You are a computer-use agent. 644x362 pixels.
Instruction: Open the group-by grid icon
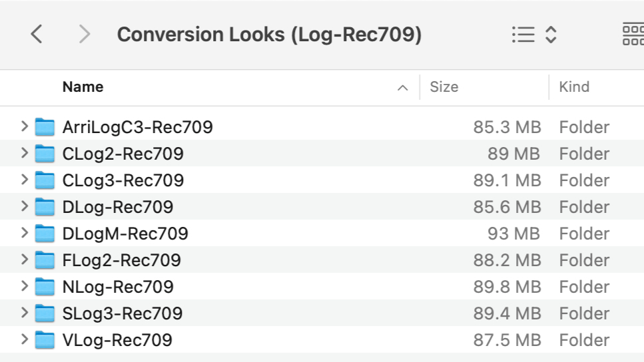(633, 34)
